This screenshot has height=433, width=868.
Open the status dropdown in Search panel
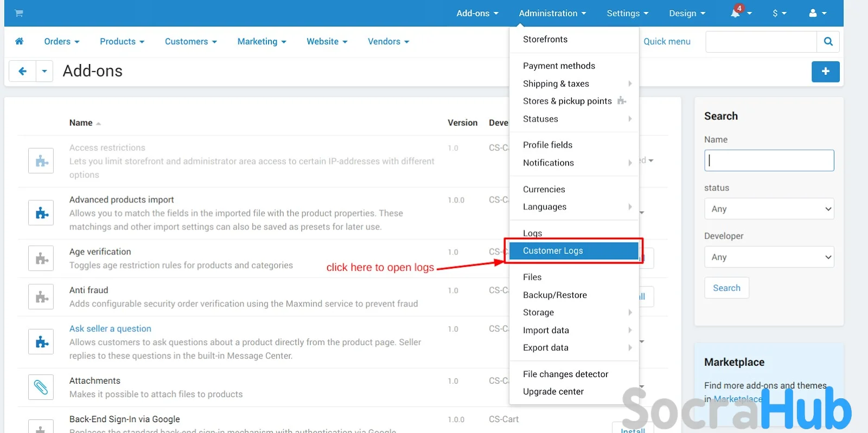[x=769, y=209]
